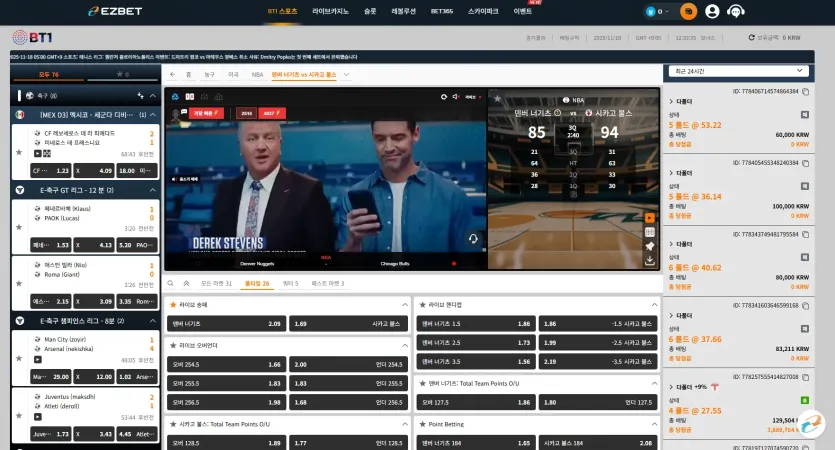Collapse the soccer sport section
The height and width of the screenshot is (450, 835).
(153, 96)
